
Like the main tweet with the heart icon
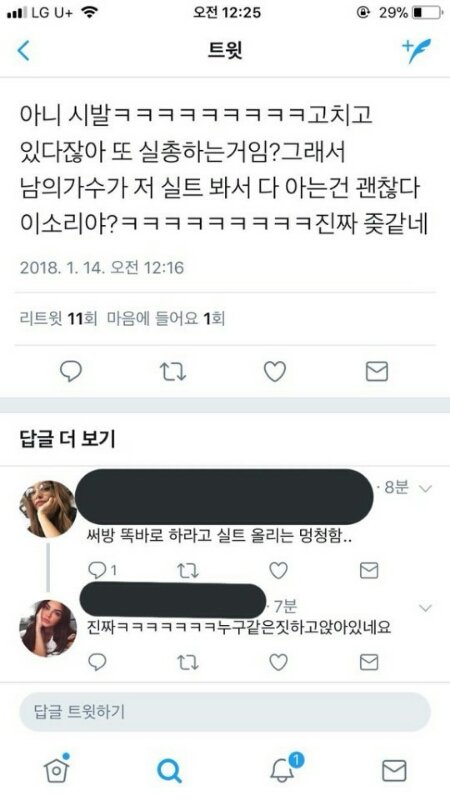[x=274, y=371]
